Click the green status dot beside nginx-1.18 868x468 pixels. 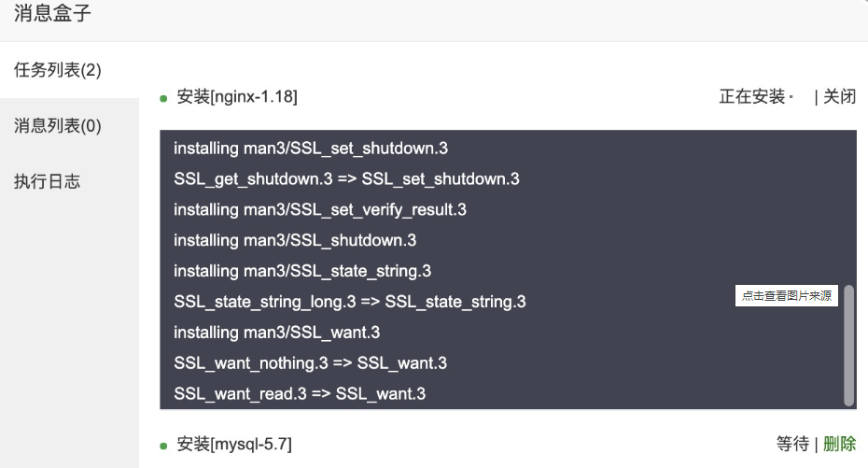click(163, 97)
